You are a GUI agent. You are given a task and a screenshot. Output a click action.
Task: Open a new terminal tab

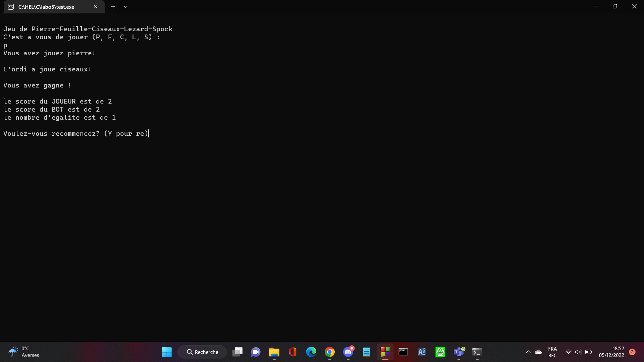(x=113, y=7)
